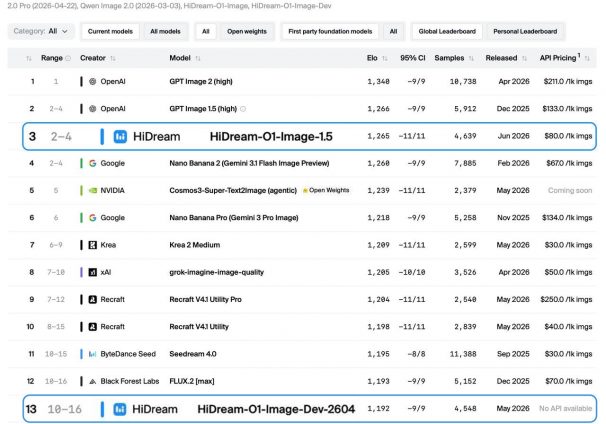
Task: Click the Recraft logo in V4.1 Utility Pro row
Action: [92, 300]
